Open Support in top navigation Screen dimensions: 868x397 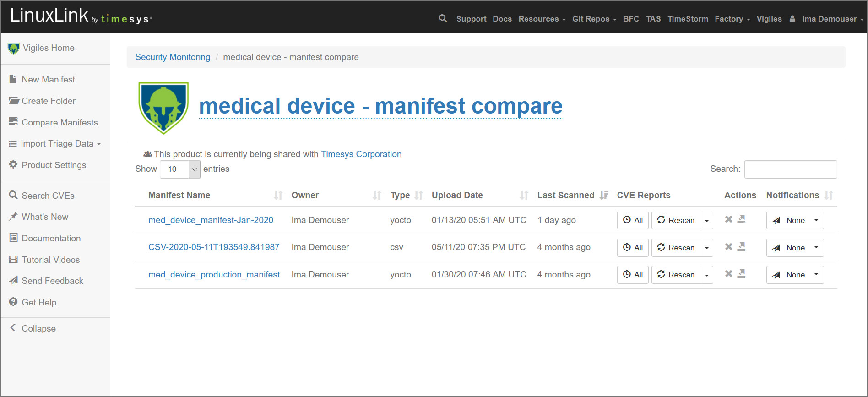[x=471, y=19]
